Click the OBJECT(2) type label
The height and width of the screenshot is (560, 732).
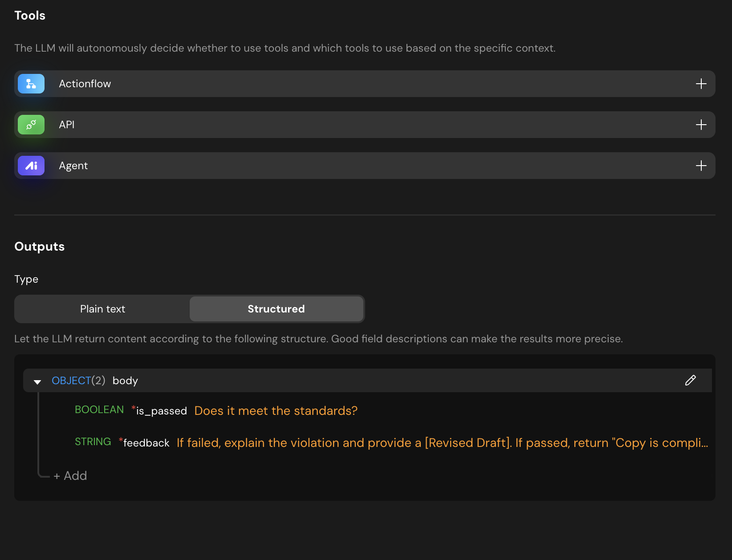[x=78, y=381]
